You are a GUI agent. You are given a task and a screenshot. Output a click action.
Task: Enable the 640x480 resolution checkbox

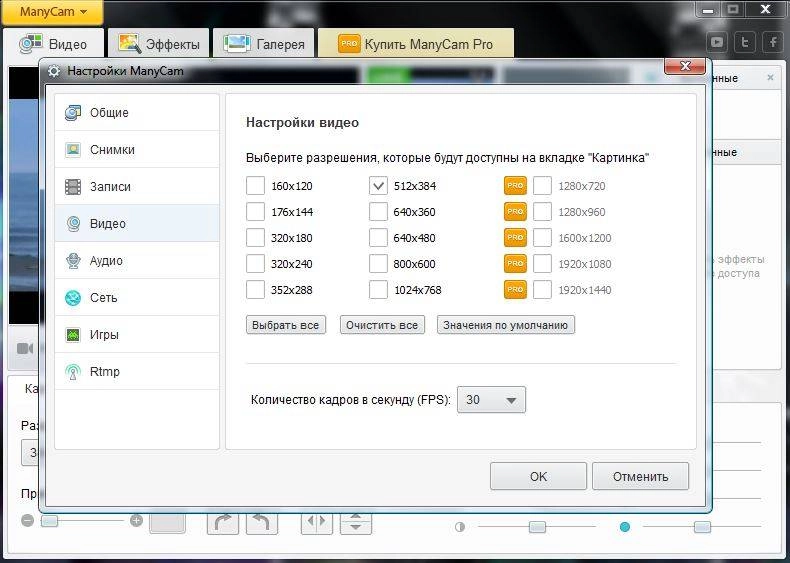378,237
